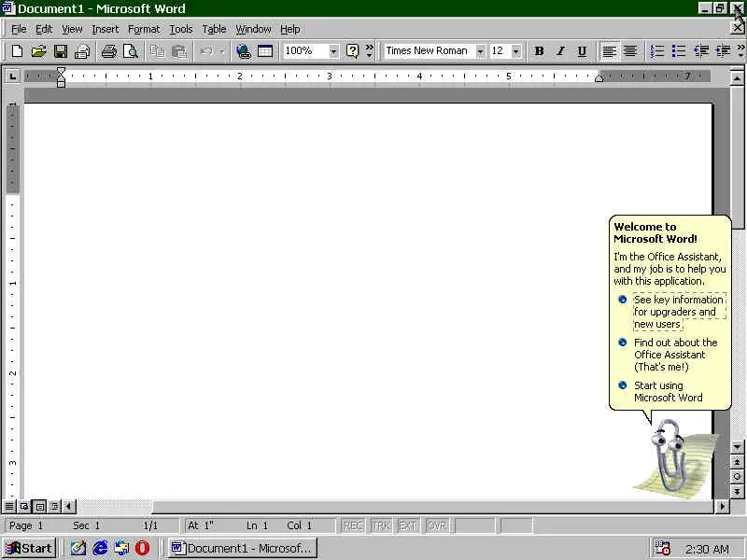This screenshot has height=560, width=747.
Task: Expand More Buttons on Standard toolbar
Action: point(369,51)
